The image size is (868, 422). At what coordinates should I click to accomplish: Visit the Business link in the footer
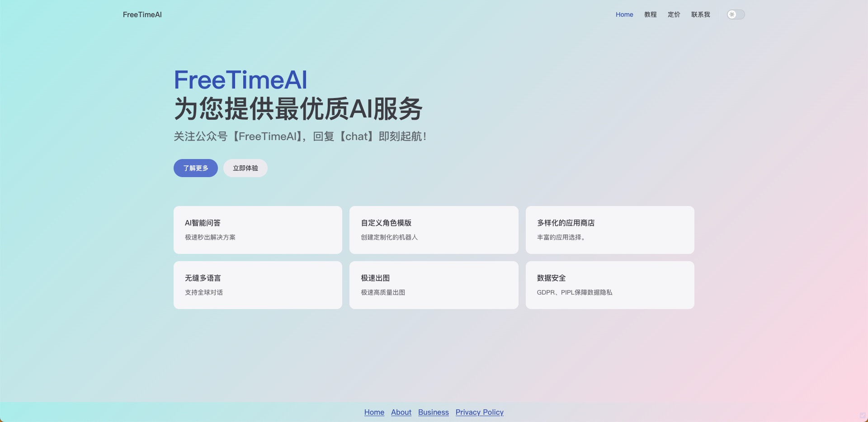click(x=433, y=412)
